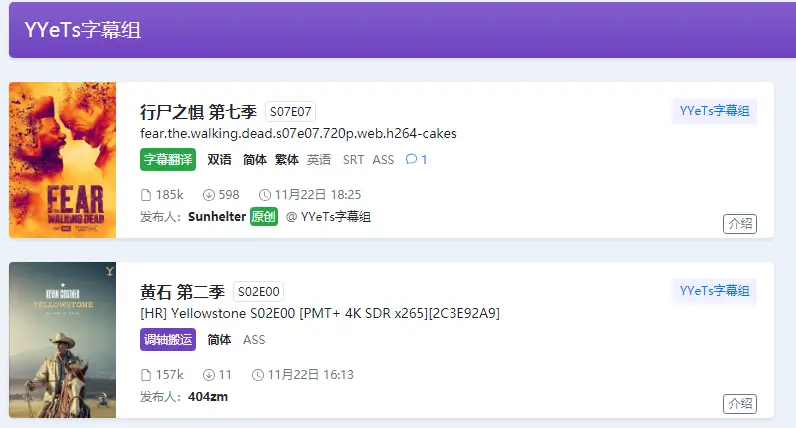Open the Yellowstone poster thumbnail

pyautogui.click(x=62, y=340)
